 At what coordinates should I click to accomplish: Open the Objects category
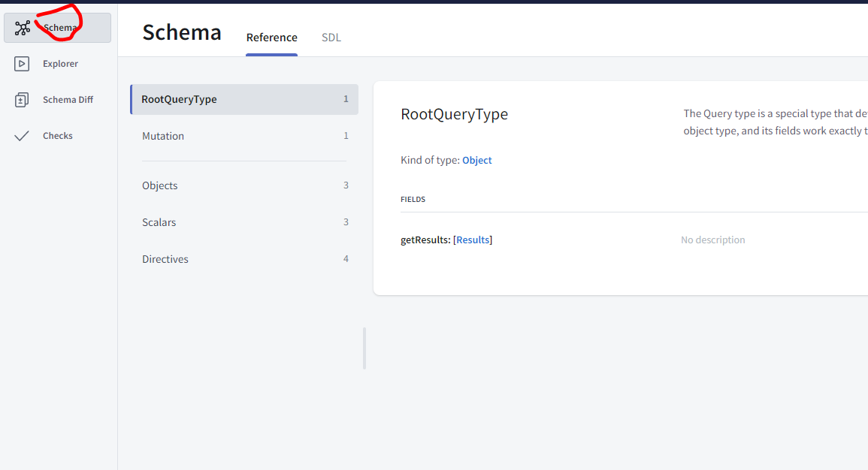[x=244, y=185]
